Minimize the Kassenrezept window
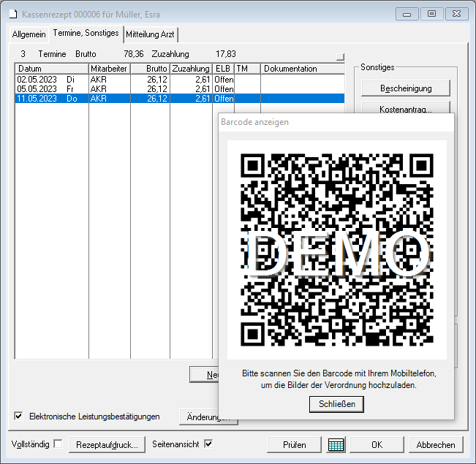Screen dimensions: 476x464 [x=407, y=14]
